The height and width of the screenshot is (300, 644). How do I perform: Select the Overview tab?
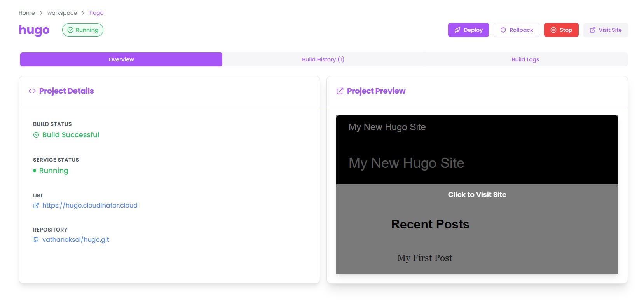121,59
